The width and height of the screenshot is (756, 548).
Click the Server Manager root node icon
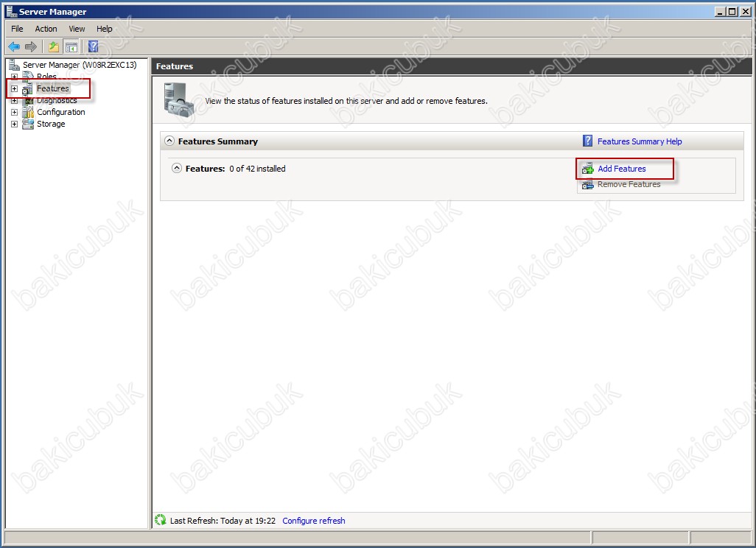15,65
